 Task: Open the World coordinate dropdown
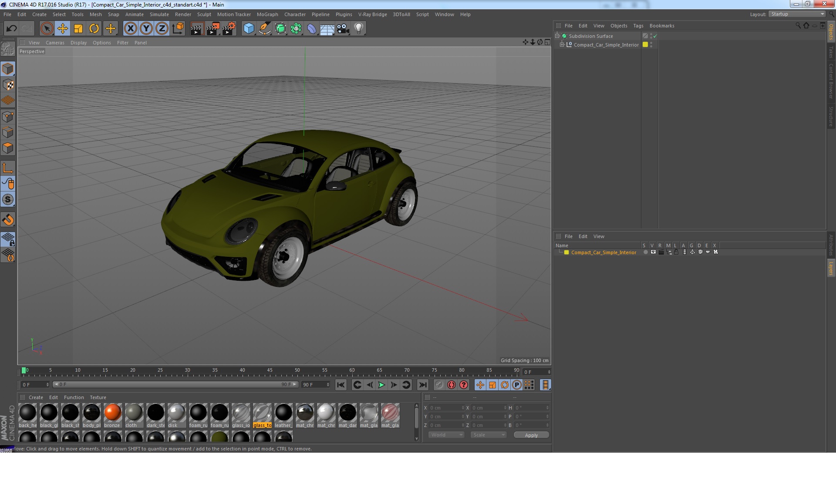click(x=446, y=435)
